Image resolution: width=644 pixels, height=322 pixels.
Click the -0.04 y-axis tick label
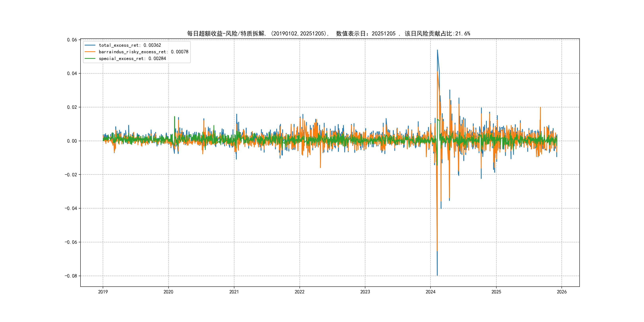(x=71, y=209)
